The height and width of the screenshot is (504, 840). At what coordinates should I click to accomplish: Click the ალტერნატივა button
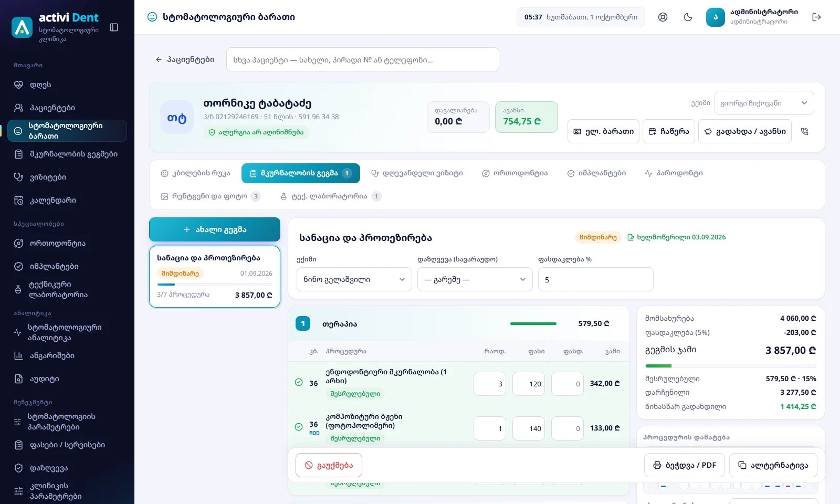click(x=773, y=465)
